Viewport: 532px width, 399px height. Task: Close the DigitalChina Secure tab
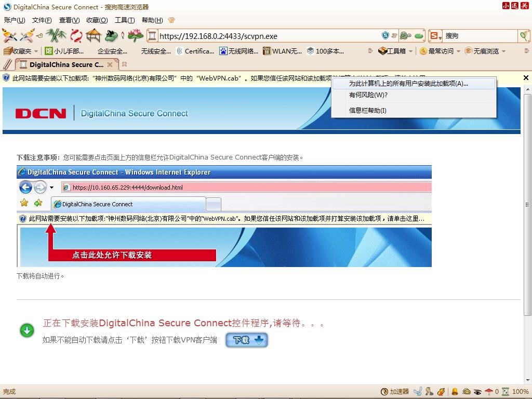click(x=110, y=64)
